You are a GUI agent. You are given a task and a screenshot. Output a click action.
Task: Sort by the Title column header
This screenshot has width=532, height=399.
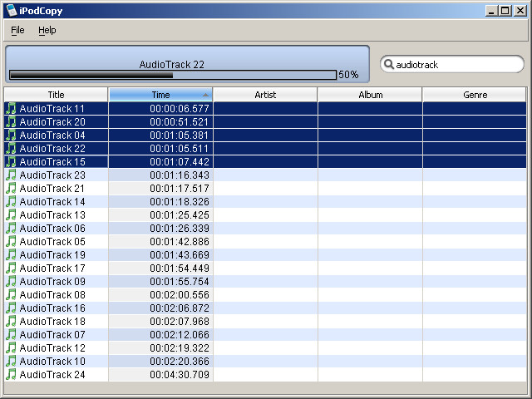coord(56,95)
